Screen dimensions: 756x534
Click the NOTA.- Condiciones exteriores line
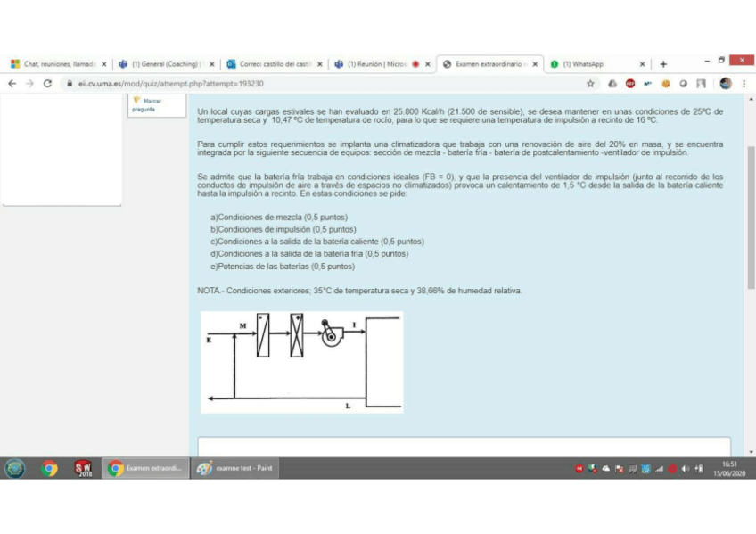tap(359, 291)
